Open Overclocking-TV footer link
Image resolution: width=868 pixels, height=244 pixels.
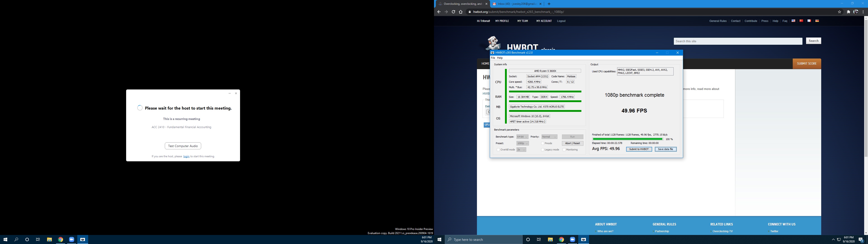point(723,231)
